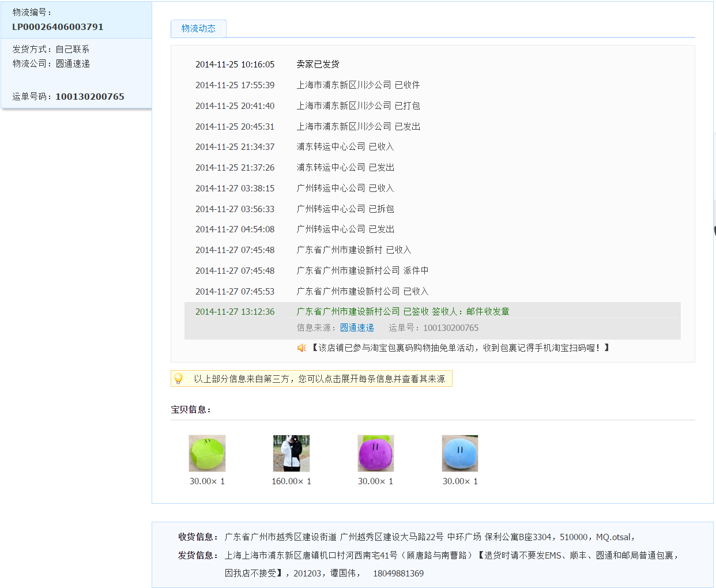Open the 圆通速递 source link

tap(357, 327)
